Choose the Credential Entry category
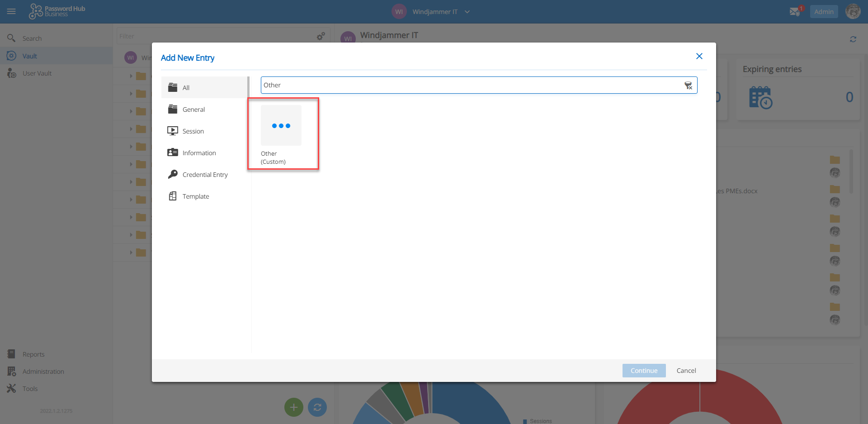The width and height of the screenshot is (868, 424). (x=204, y=175)
